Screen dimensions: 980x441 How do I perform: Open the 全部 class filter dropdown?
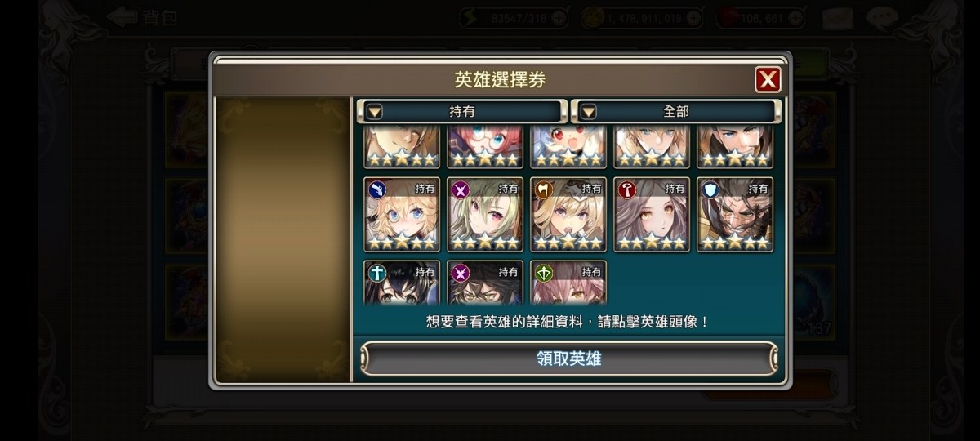tap(676, 111)
